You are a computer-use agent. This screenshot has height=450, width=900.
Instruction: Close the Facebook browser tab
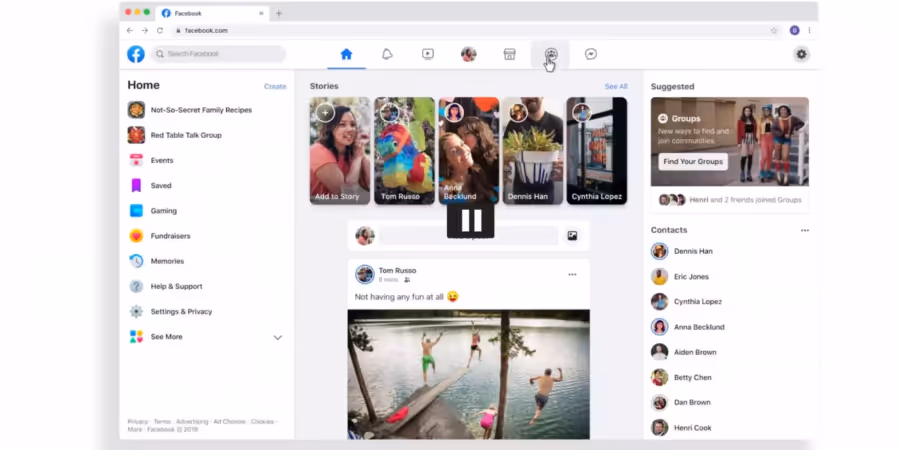pos(261,13)
